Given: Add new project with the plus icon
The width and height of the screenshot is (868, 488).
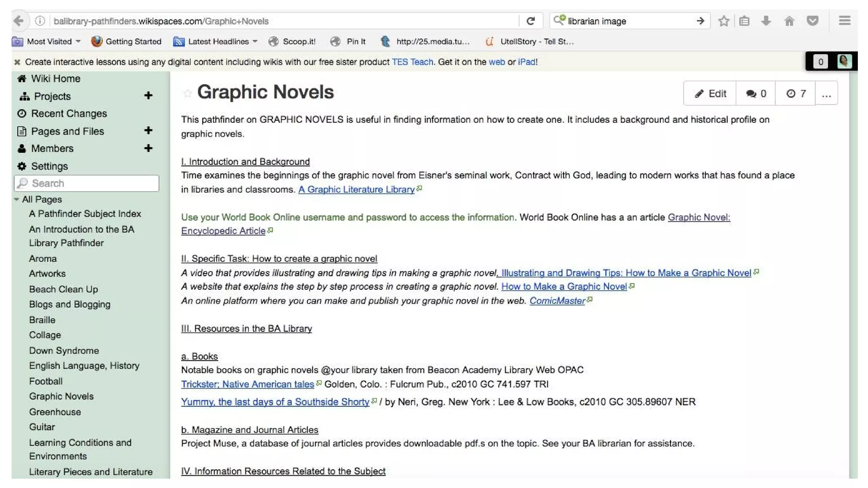Looking at the screenshot, I should (x=148, y=96).
